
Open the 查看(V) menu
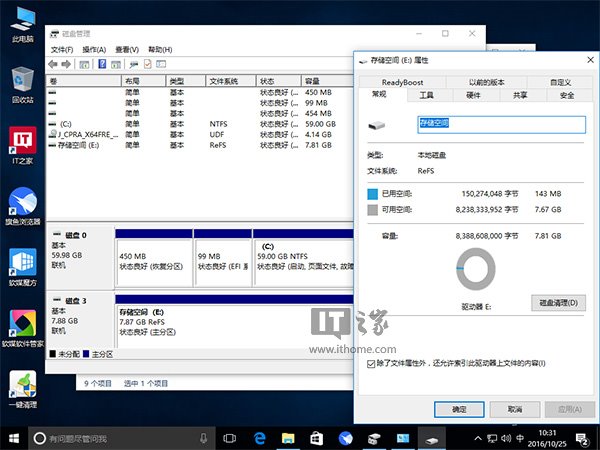point(126,49)
